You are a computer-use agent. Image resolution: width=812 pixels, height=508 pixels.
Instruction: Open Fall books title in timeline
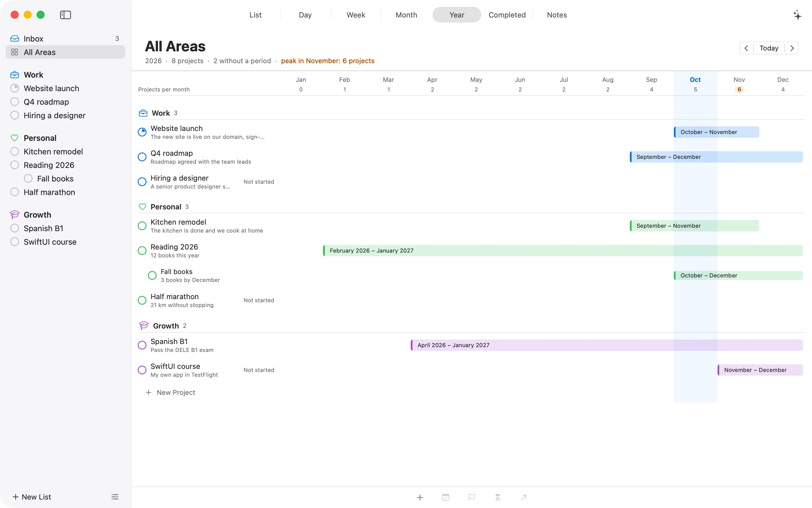pos(176,271)
